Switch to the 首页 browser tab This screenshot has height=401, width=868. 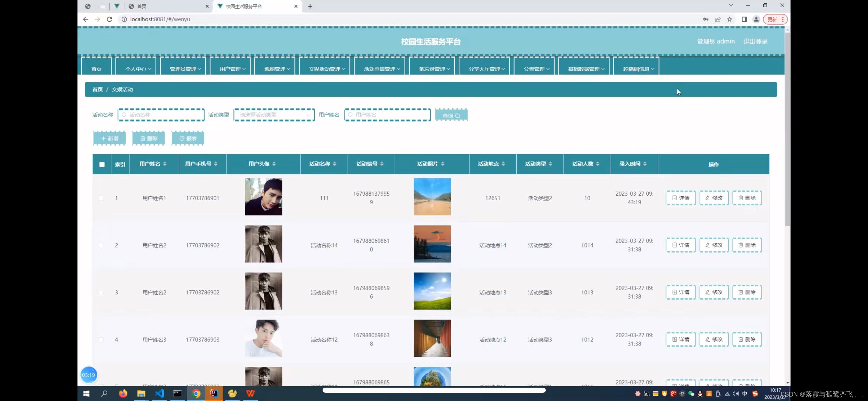168,6
